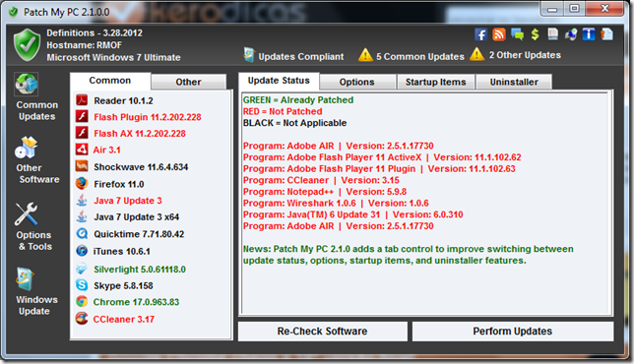Click '2 Other Updates' status text

click(525, 55)
